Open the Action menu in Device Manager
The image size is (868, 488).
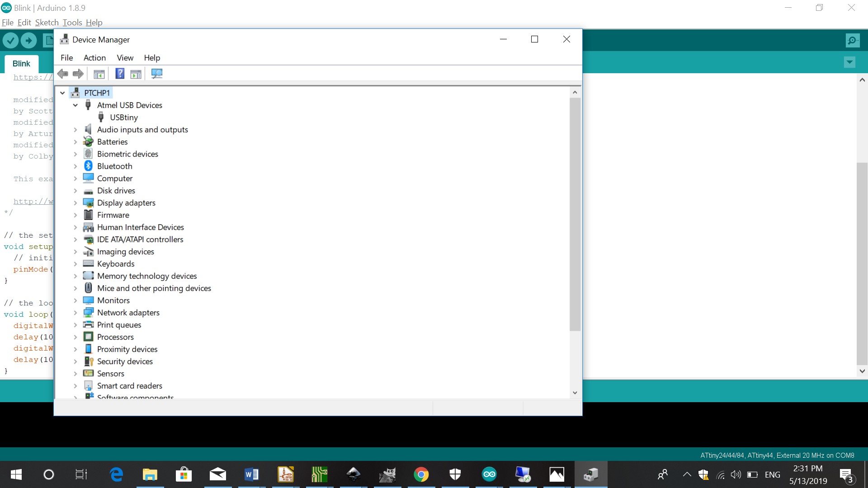pos(94,58)
